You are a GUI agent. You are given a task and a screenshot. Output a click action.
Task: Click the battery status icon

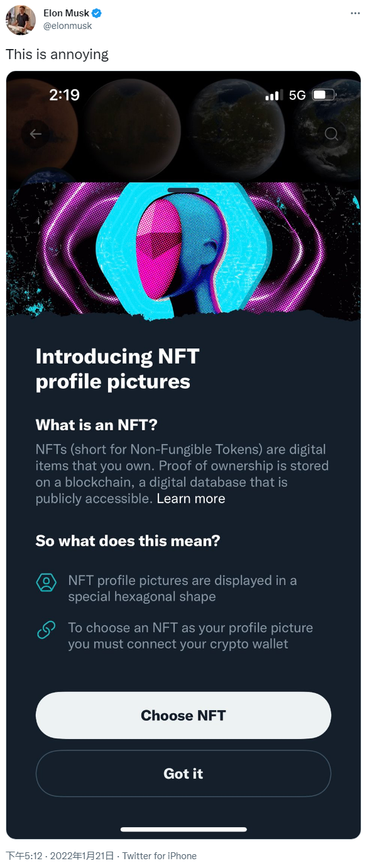click(324, 95)
